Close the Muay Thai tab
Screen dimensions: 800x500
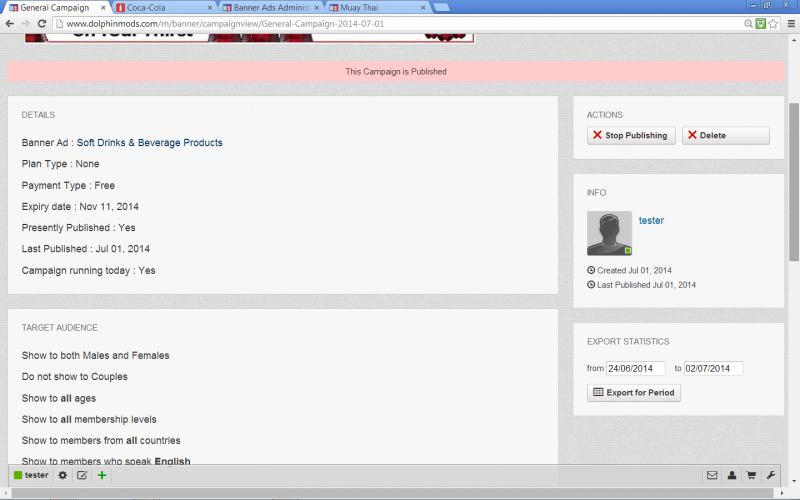pos(423,8)
